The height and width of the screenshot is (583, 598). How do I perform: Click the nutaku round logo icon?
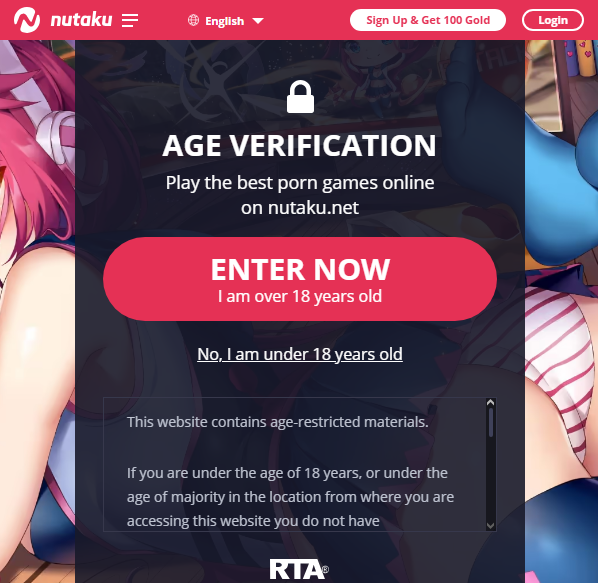[27, 20]
